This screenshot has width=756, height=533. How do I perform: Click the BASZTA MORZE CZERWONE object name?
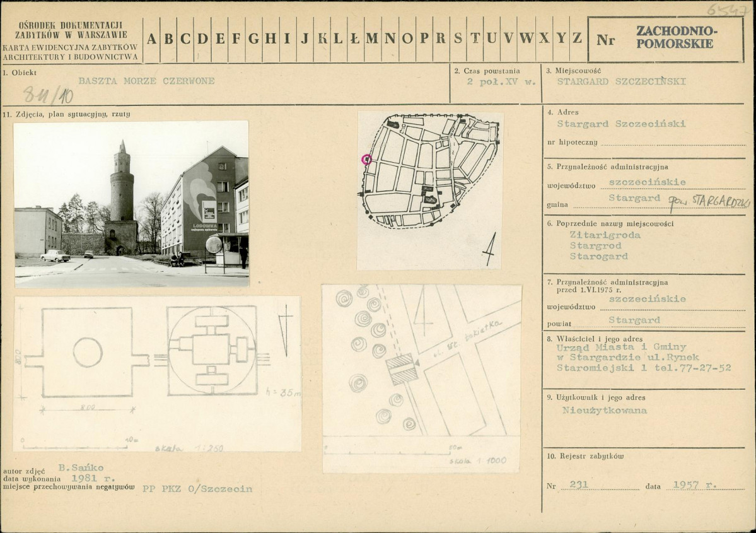146,81
